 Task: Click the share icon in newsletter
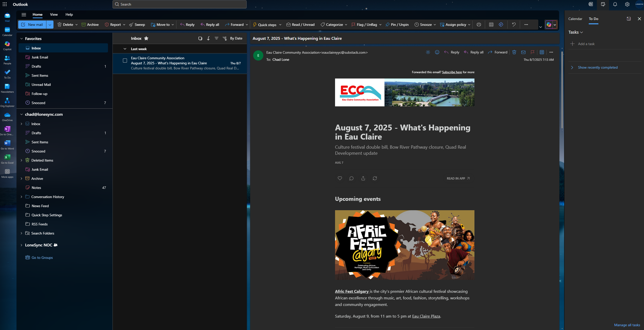coord(363,178)
